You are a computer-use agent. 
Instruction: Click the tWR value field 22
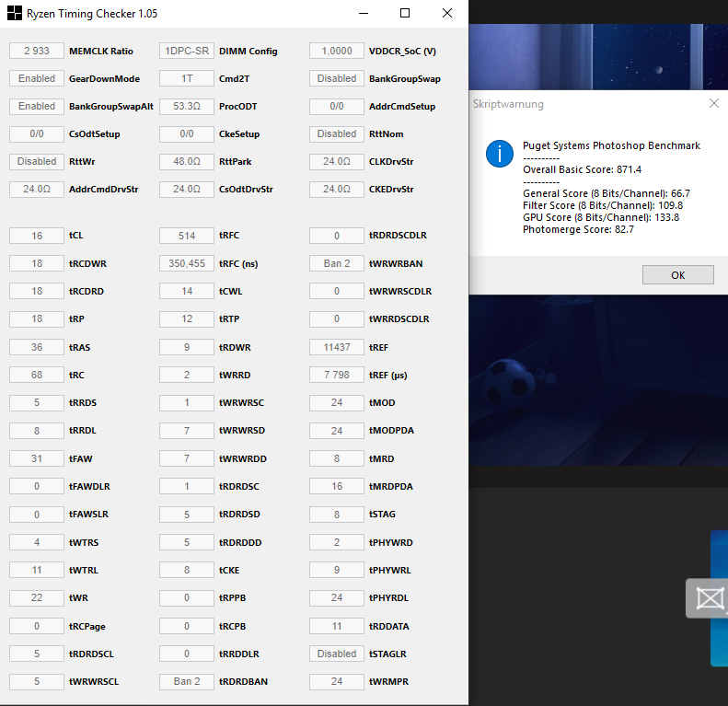[37, 597]
